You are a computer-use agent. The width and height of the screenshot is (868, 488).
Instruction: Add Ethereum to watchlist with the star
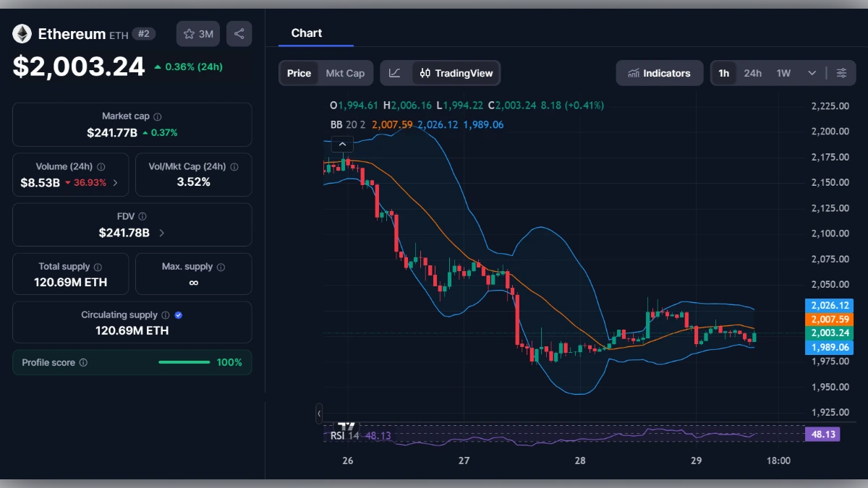189,33
